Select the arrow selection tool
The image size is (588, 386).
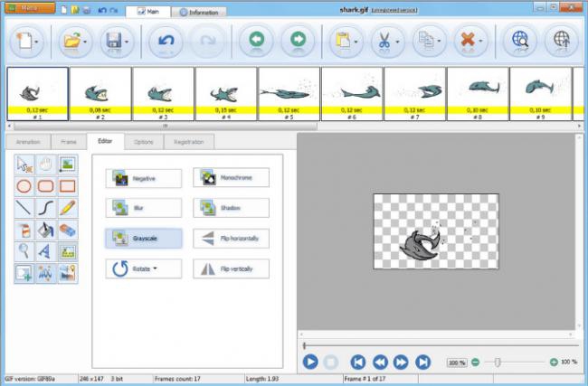(x=24, y=165)
